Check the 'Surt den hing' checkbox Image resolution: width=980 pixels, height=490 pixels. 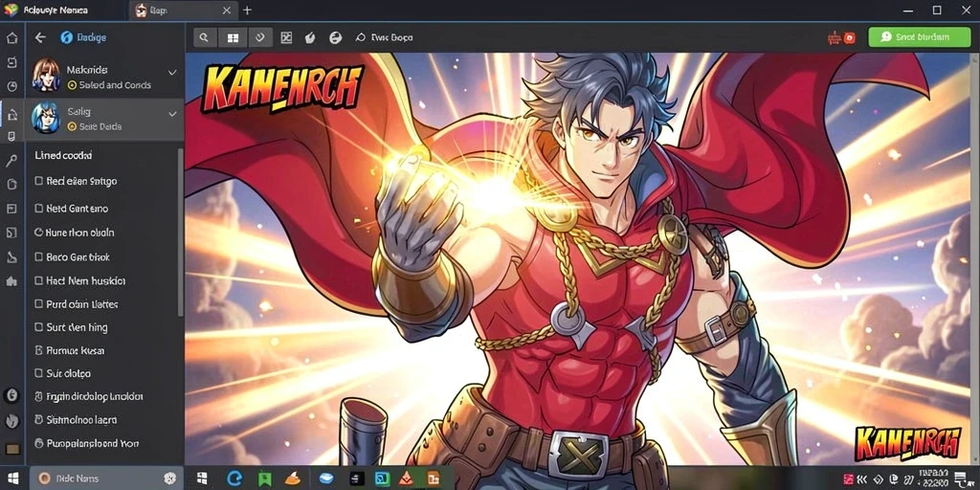tap(38, 327)
